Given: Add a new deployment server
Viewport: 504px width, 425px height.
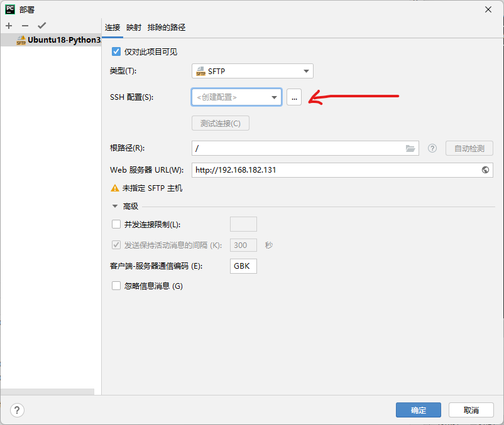Looking at the screenshot, I should coord(9,26).
